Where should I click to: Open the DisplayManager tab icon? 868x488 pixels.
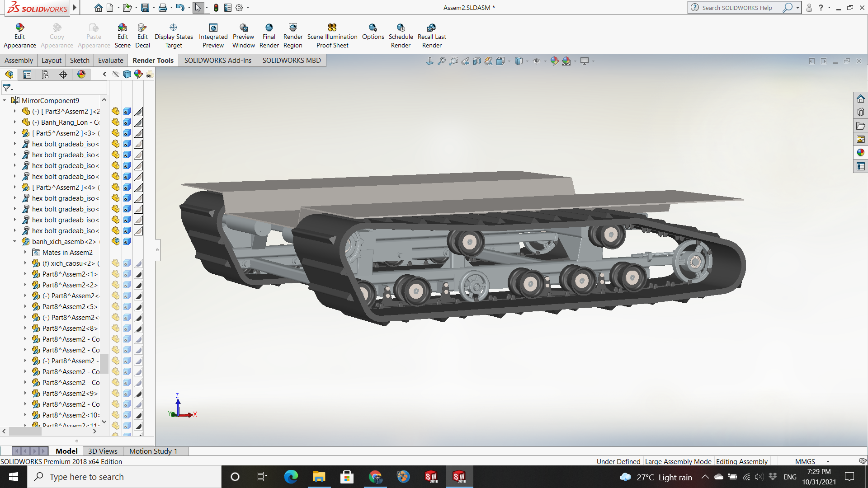tap(81, 75)
